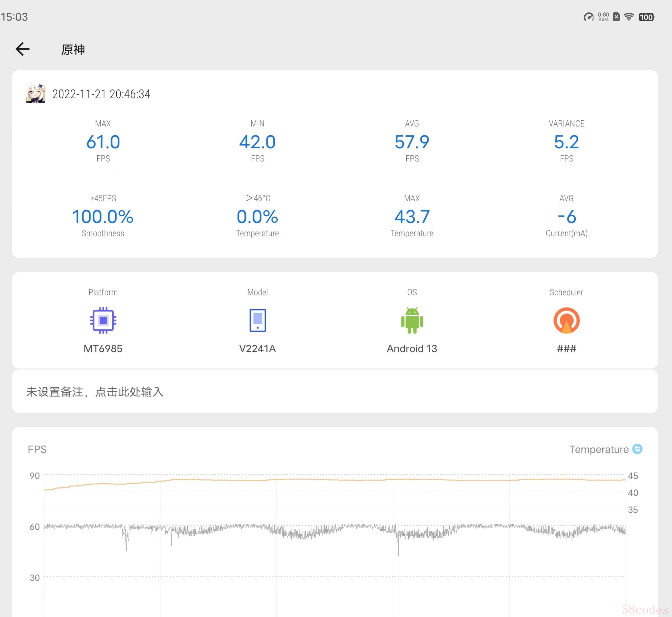
Task: Tap the -6 average Current value
Action: (x=566, y=217)
